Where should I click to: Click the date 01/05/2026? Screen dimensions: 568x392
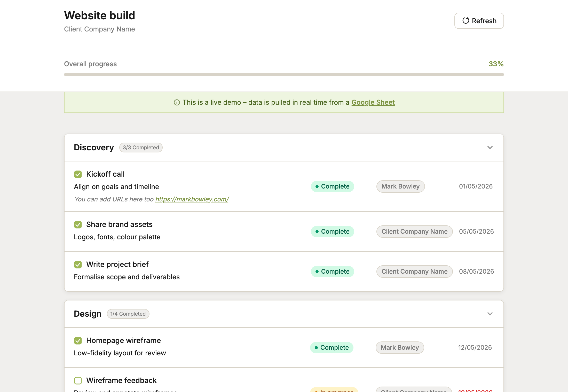click(x=476, y=186)
